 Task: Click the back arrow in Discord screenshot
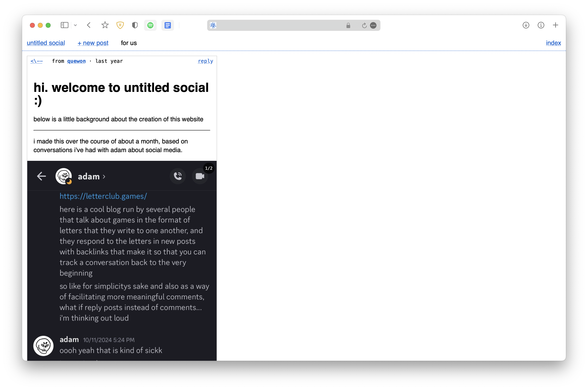pos(41,176)
